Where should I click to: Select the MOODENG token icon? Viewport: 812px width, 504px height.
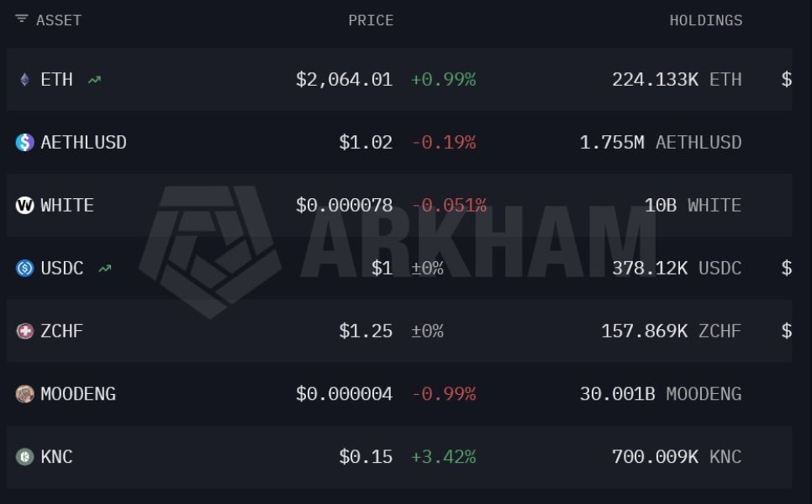(24, 393)
